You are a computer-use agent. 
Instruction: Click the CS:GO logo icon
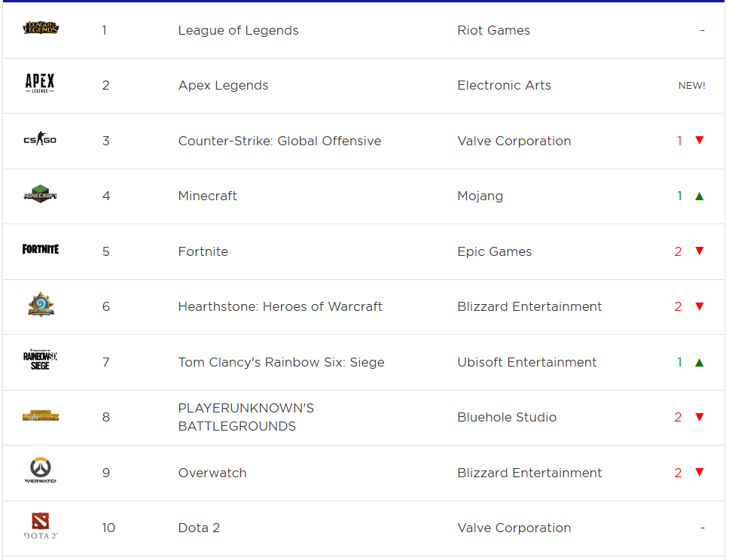point(40,140)
